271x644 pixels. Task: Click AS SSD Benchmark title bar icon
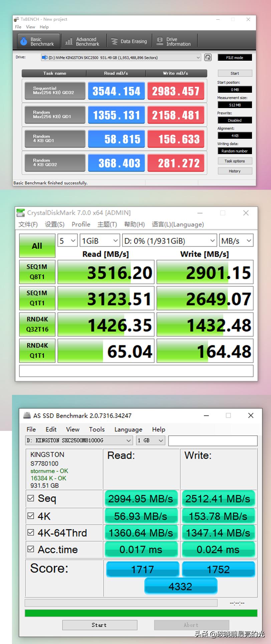[x=27, y=416]
